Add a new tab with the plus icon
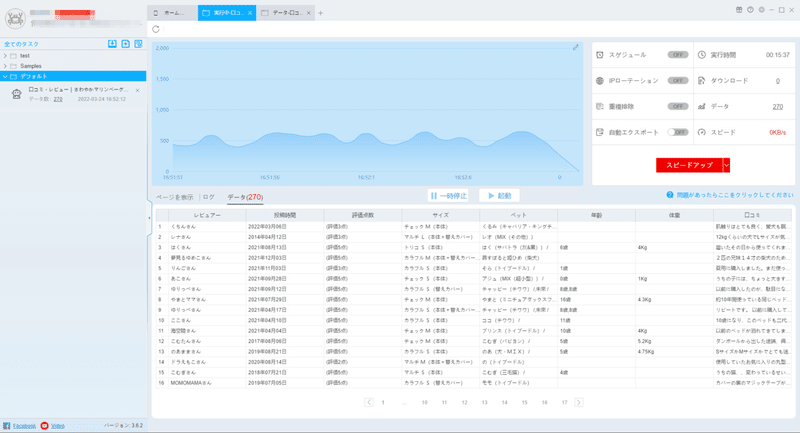The height and width of the screenshot is (433, 800). coord(320,13)
